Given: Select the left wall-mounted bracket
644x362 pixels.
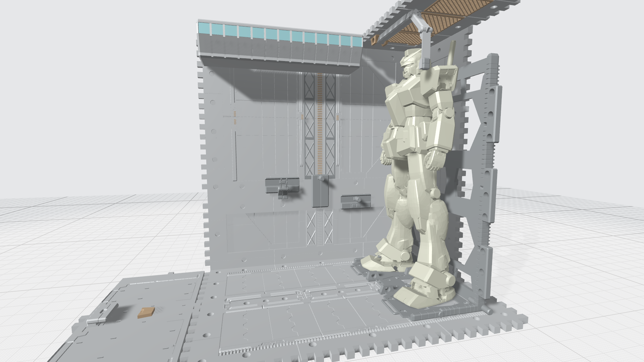Looking at the screenshot, I should 282,186.
